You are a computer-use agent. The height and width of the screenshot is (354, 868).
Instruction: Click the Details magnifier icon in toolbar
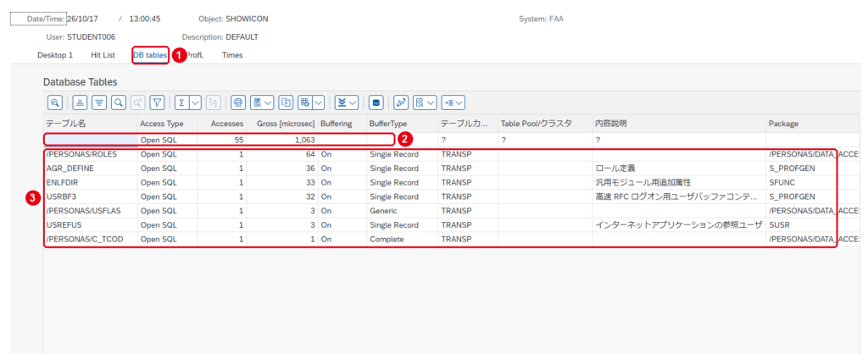pos(55,102)
